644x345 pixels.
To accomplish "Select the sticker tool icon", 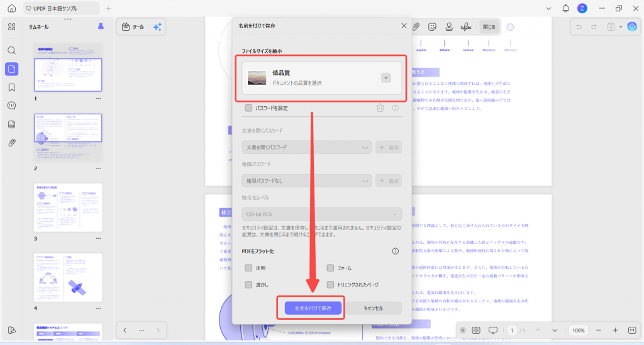I will [x=432, y=27].
